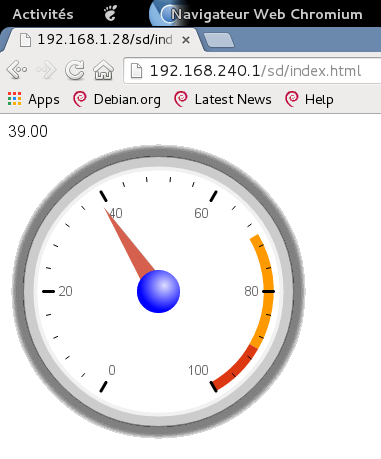
Task: Reload the page with refresh icon
Action: (x=75, y=70)
